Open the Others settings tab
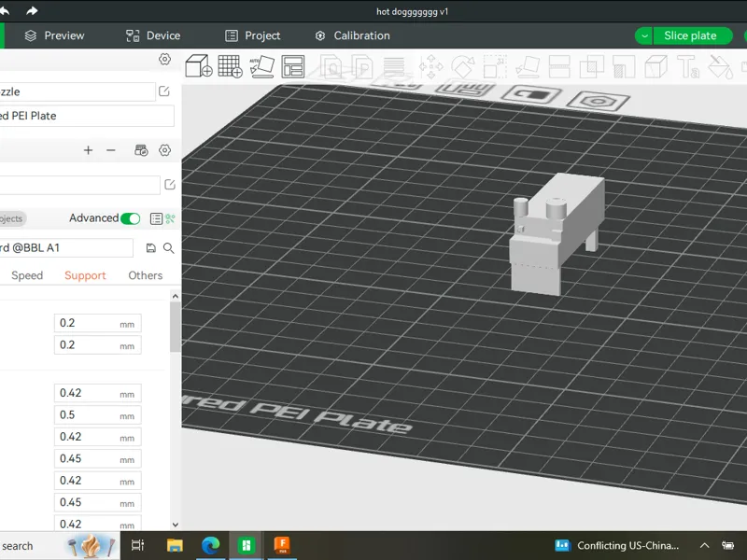The width and height of the screenshot is (747, 560). coord(146,275)
